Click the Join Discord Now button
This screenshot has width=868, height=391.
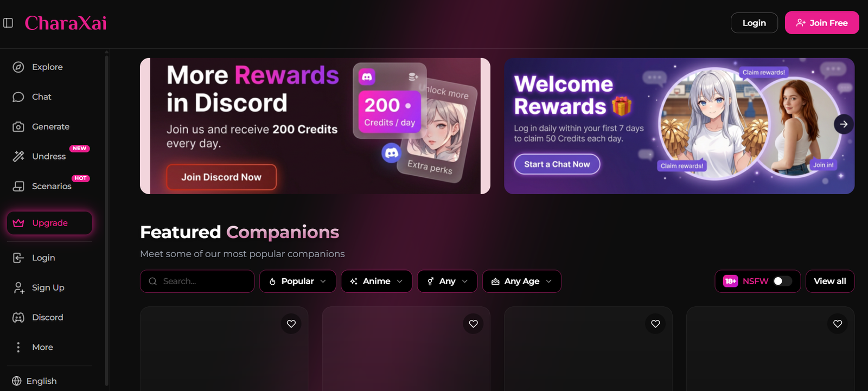(221, 177)
